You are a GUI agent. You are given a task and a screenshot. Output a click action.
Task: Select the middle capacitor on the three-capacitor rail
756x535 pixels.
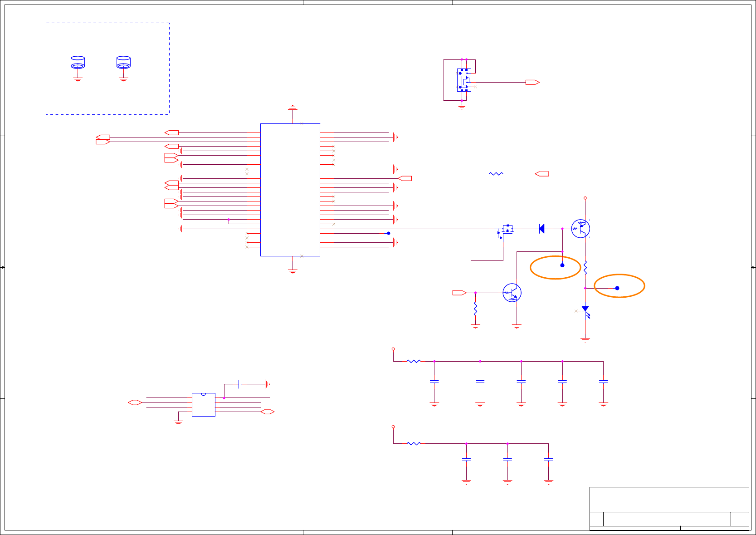coord(507,460)
